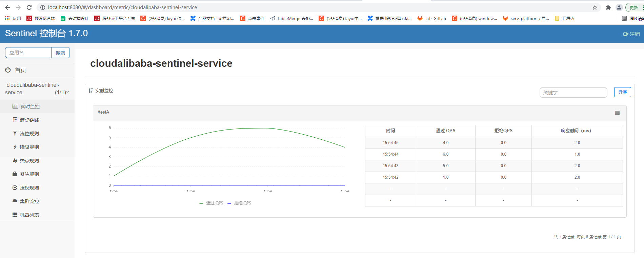
Task: Click the Sentinel 控制台 1.7.0 title
Action: (46, 33)
